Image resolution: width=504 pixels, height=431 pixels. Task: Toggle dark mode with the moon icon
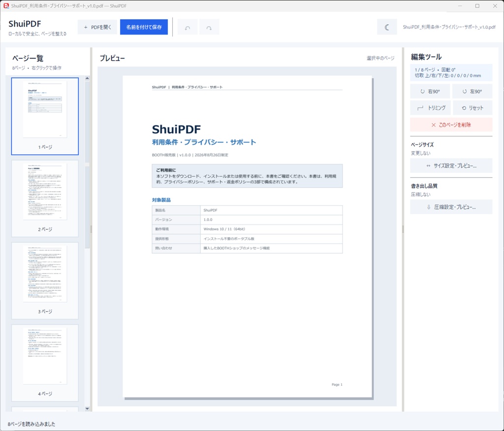tap(387, 28)
